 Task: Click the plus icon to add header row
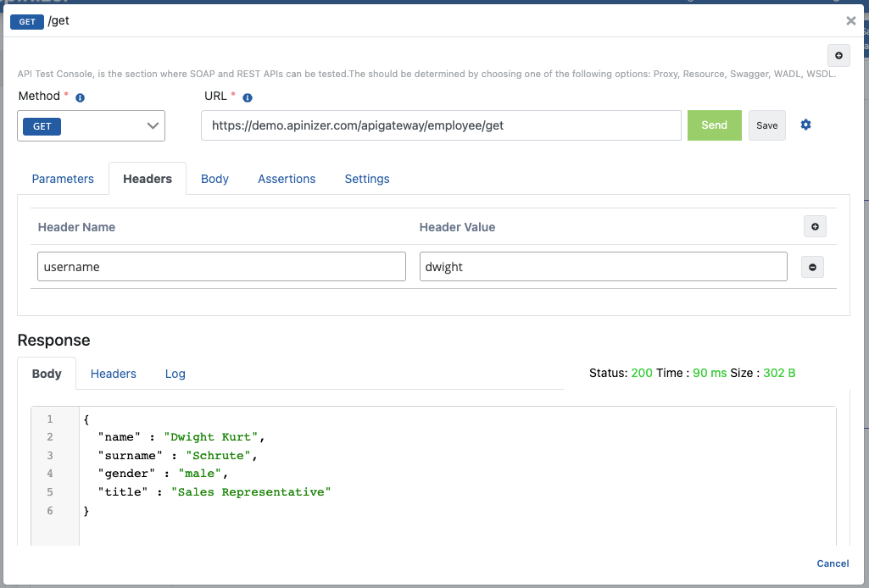pyautogui.click(x=815, y=226)
